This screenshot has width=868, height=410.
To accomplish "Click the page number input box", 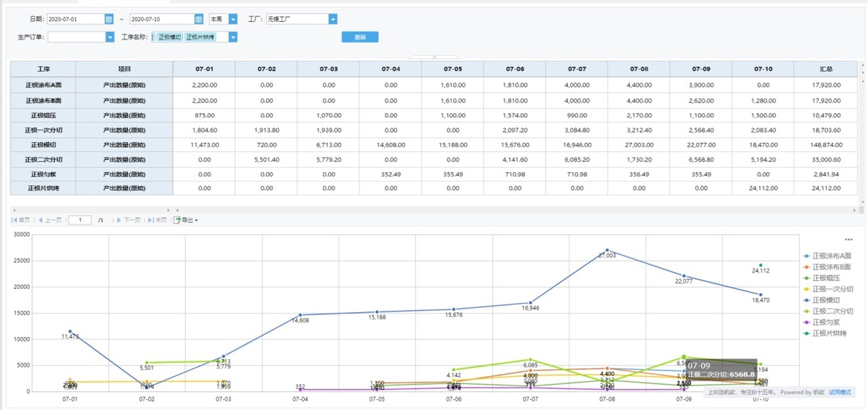I will click(80, 220).
